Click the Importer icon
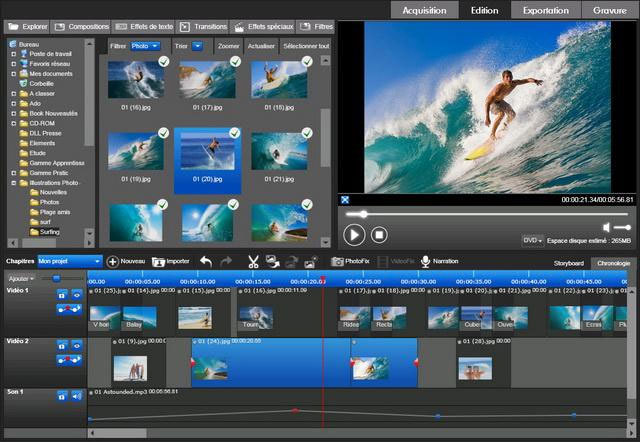Image resolution: width=640 pixels, height=442 pixels. tap(158, 261)
